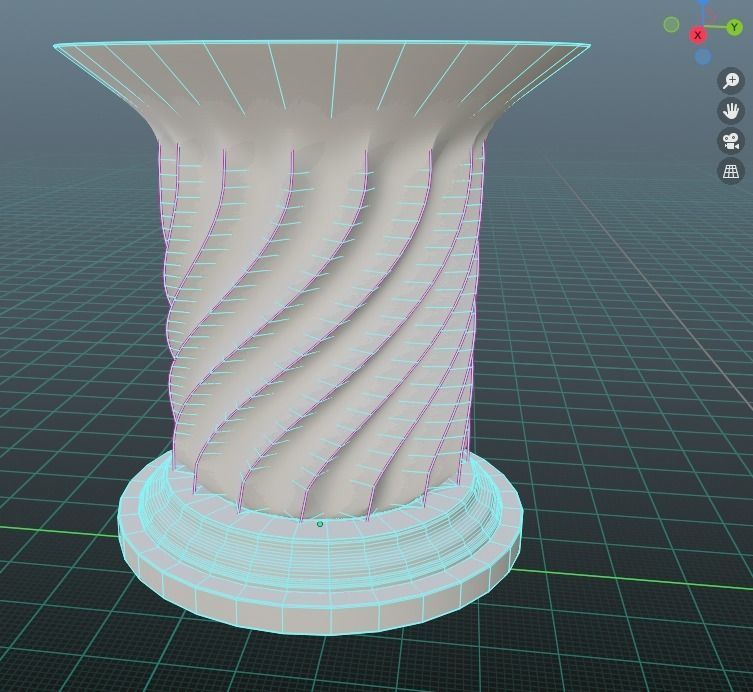Screen dimensions: 753x692
Task: Select the hand pan view tool
Action: [x=731, y=111]
